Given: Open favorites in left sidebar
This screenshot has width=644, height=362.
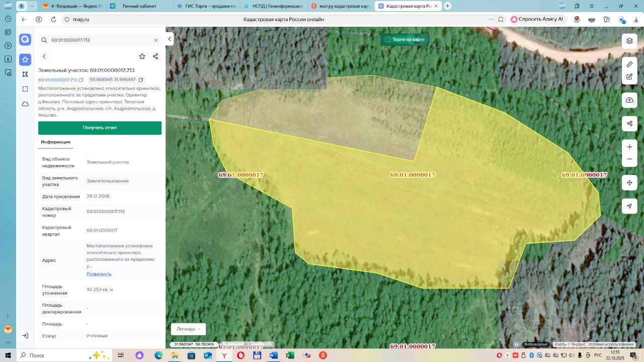Looking at the screenshot, I should pos(25,60).
